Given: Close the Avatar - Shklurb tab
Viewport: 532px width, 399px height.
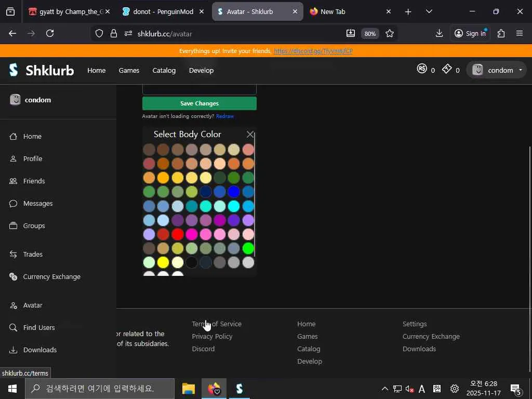Looking at the screenshot, I should 295,11.
